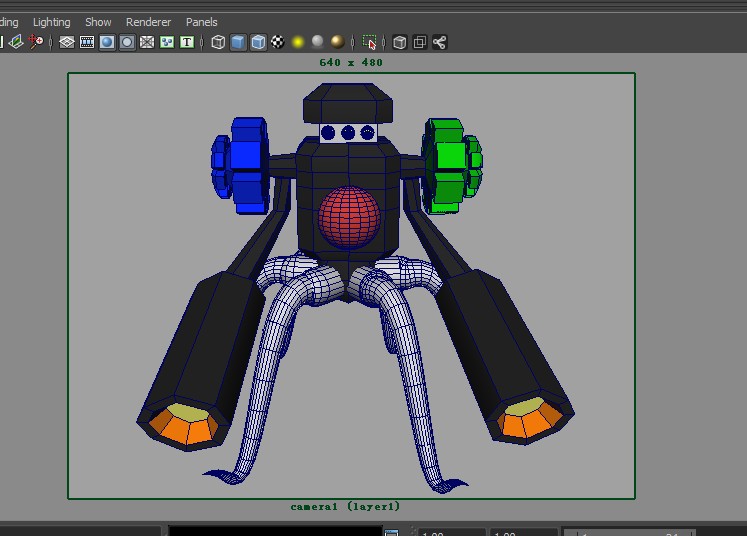Screen dimensions: 747x536
Task: Open the Lighting menu
Action: pos(51,22)
